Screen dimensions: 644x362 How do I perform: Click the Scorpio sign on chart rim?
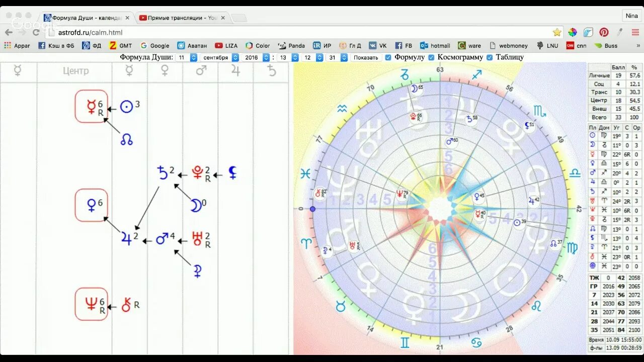[539, 112]
